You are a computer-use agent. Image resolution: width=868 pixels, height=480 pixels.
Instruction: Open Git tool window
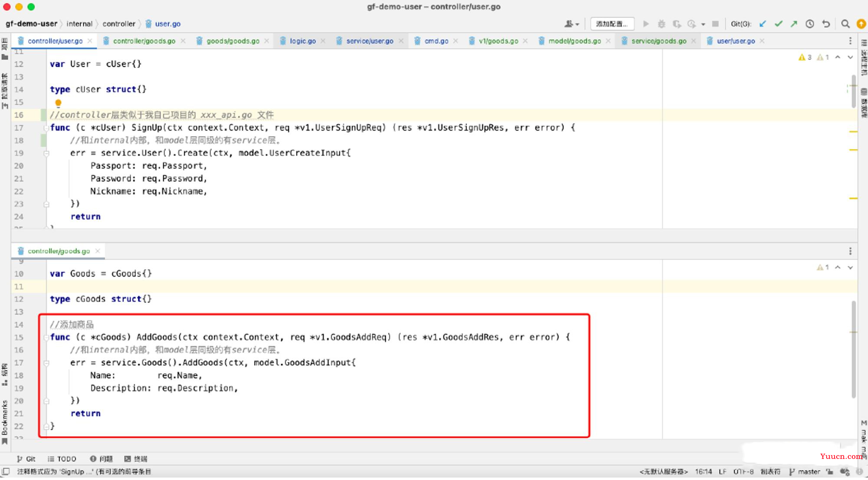click(x=26, y=459)
